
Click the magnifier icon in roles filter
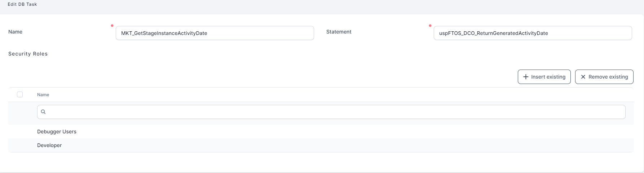(x=43, y=112)
